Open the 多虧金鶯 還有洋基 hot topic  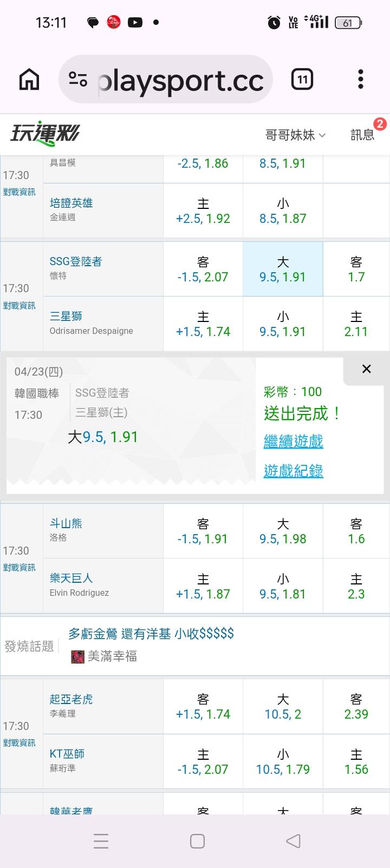[x=151, y=634]
